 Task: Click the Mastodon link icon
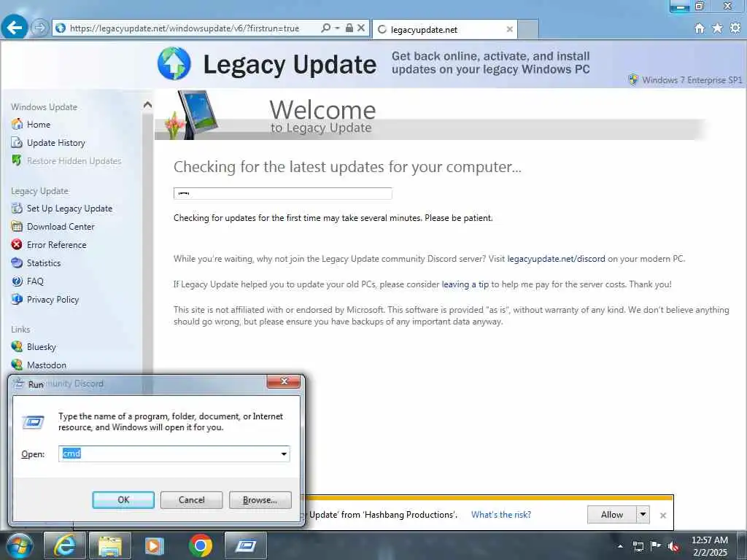[17, 365]
